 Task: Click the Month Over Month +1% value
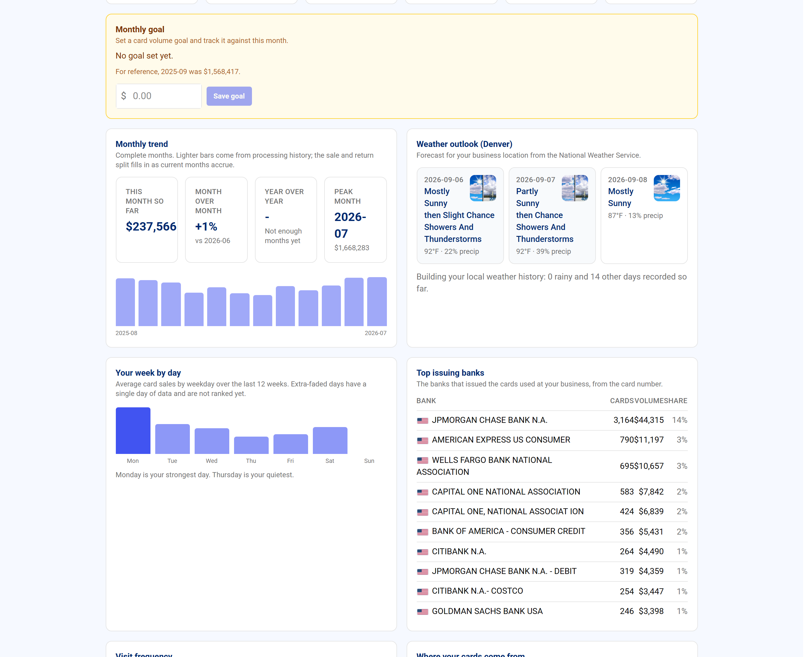coord(206,226)
